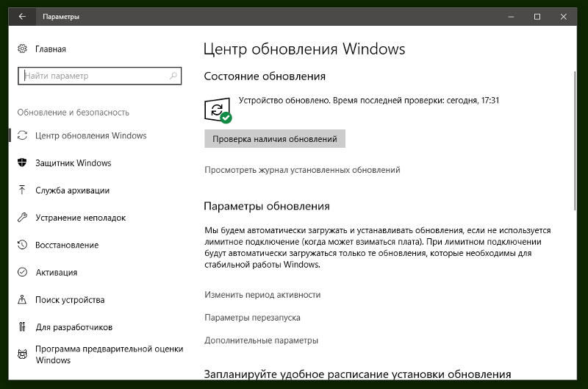This screenshot has height=389, width=588.
Task: Click the Устройство обновлено status text
Action: click(x=369, y=101)
